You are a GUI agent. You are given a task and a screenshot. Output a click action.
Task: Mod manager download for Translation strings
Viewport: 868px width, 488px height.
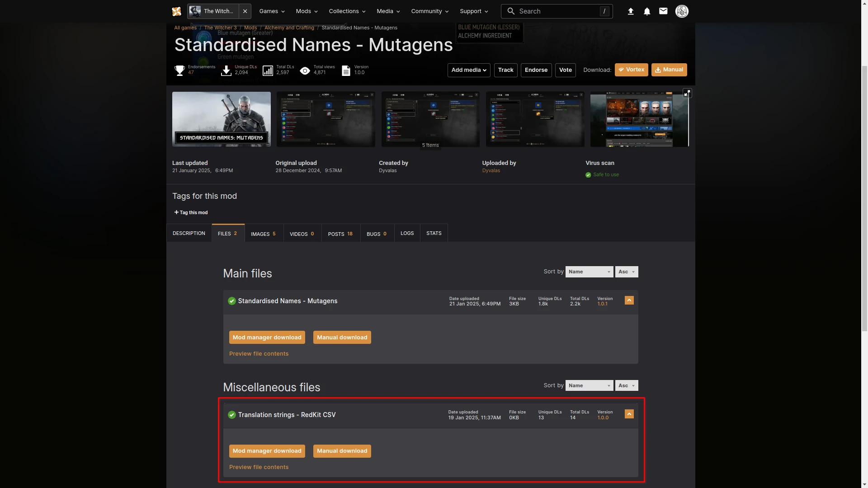pos(267,451)
